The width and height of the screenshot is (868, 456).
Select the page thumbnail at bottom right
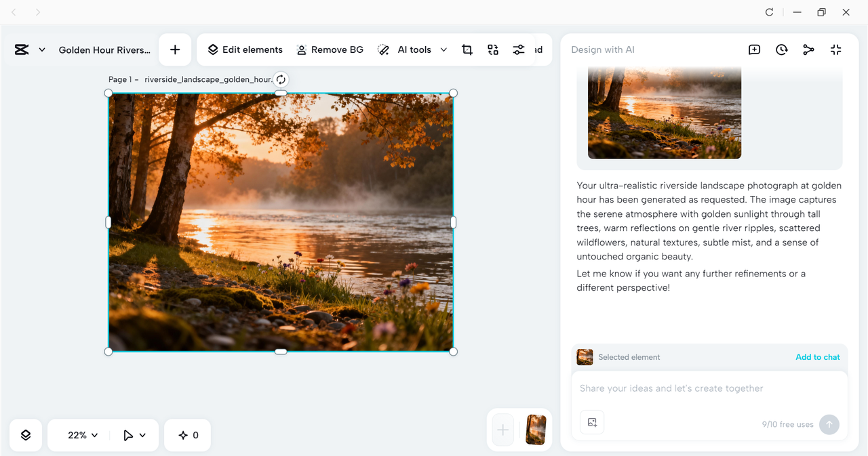tap(535, 430)
